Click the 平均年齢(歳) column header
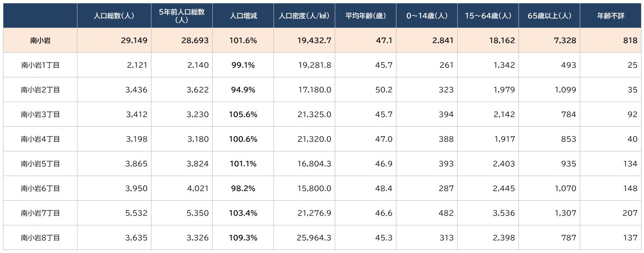 pos(365,16)
